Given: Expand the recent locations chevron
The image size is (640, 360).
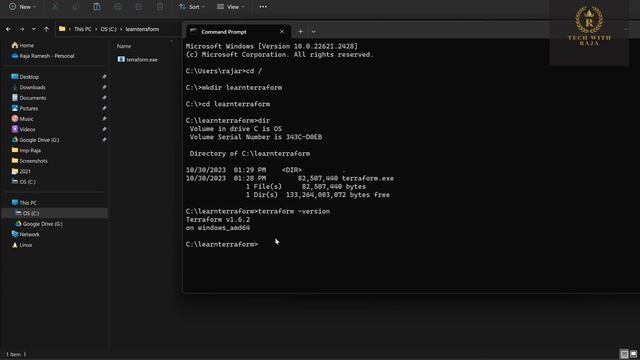Looking at the screenshot, I should coord(34,29).
